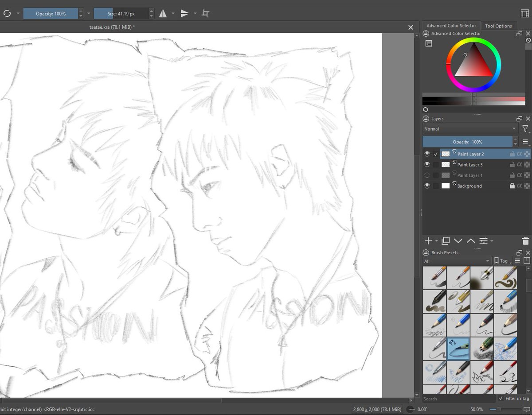Open vertical mirror options dropdown
The height and width of the screenshot is (415, 532).
coord(195,13)
